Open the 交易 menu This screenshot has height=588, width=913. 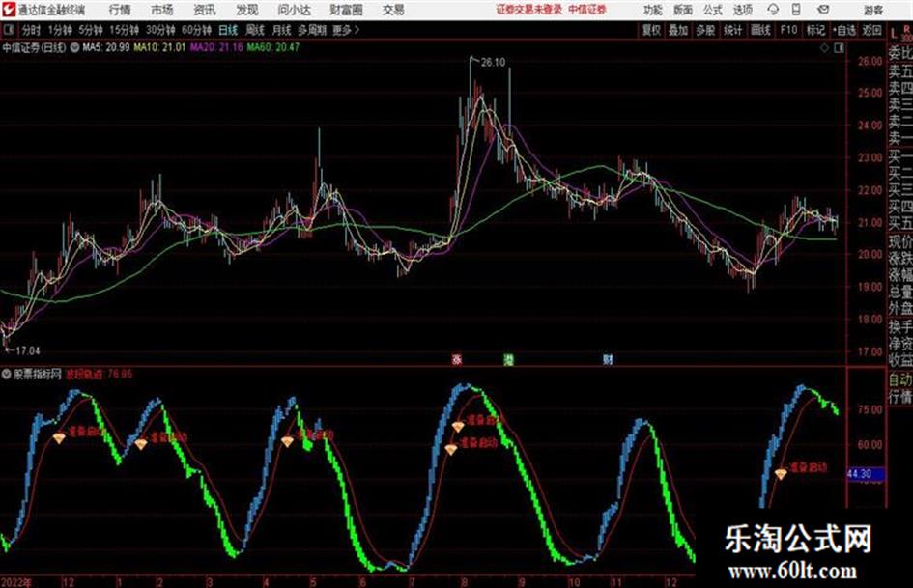click(393, 10)
